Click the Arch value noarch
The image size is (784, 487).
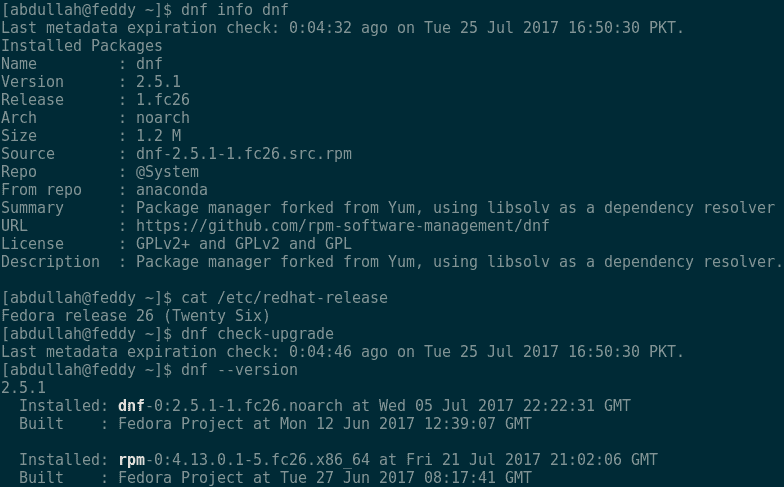pyautogui.click(x=162, y=118)
